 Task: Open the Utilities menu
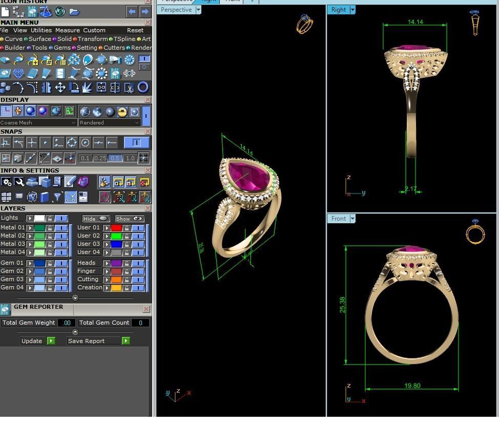(41, 30)
